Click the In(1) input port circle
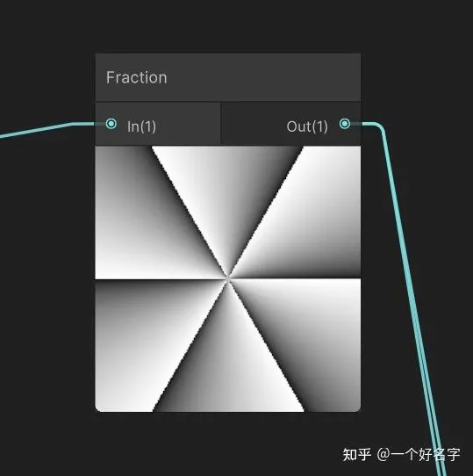Screen dimensions: 473x476 tap(111, 124)
